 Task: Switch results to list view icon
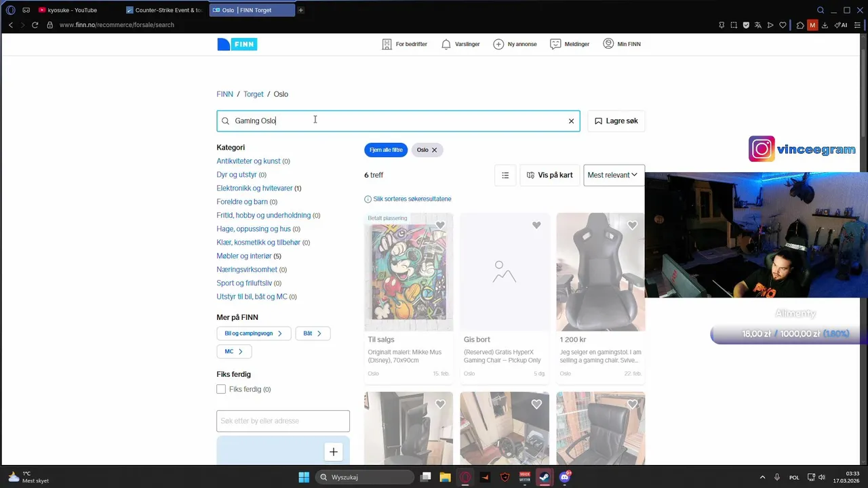505,175
